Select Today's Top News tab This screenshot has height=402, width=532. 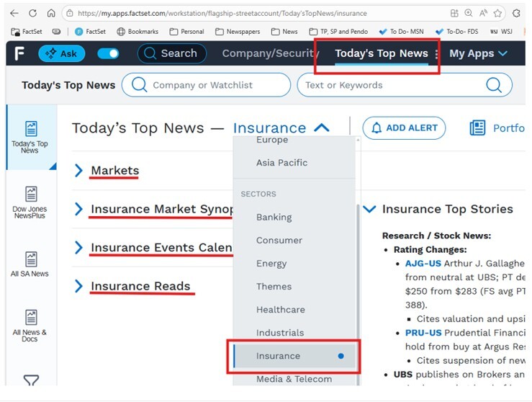(382, 53)
